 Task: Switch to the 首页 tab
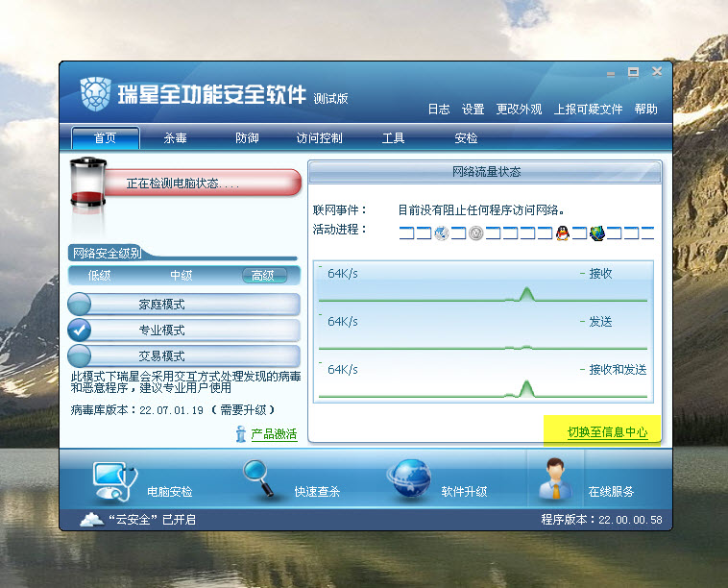pyautogui.click(x=106, y=138)
